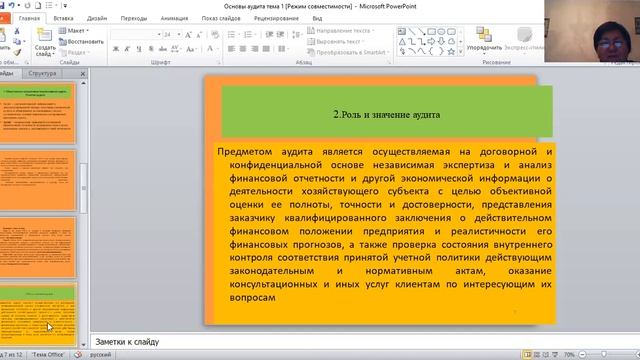Copy selection with the Copy icon

[x=17, y=42]
